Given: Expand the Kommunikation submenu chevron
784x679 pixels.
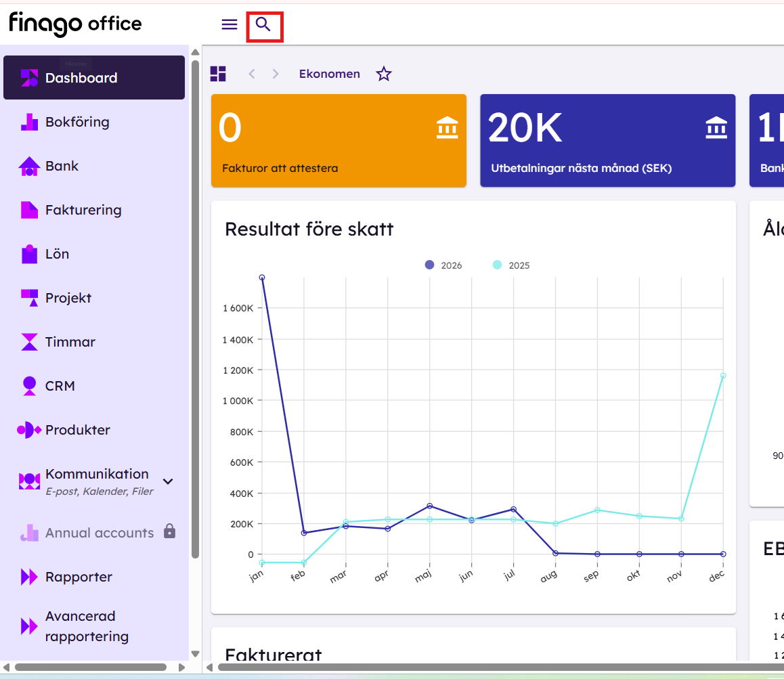Looking at the screenshot, I should [x=169, y=481].
